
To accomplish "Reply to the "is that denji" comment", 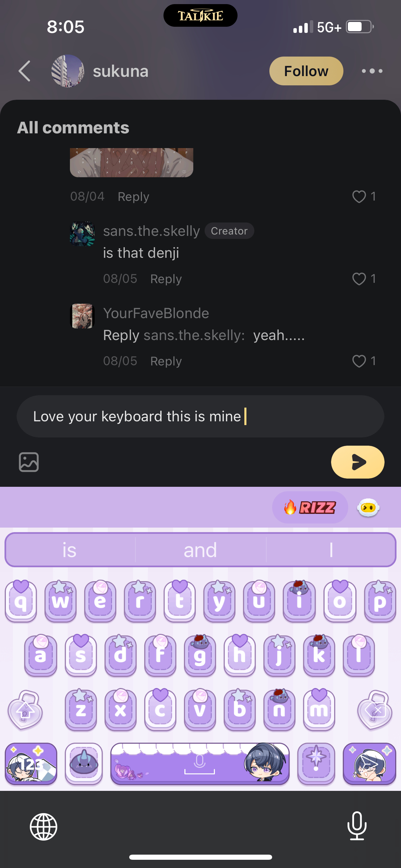I will (166, 279).
